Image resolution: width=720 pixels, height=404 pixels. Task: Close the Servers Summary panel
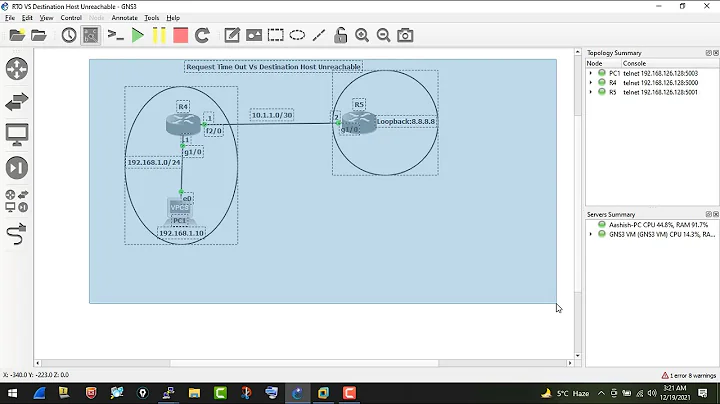(x=715, y=214)
